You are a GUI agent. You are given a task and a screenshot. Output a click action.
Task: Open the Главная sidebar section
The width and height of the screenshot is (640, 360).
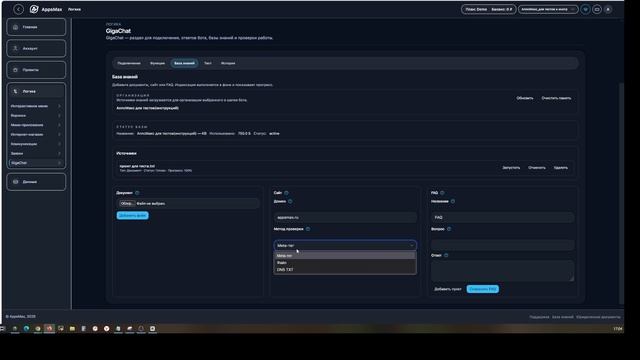point(36,27)
